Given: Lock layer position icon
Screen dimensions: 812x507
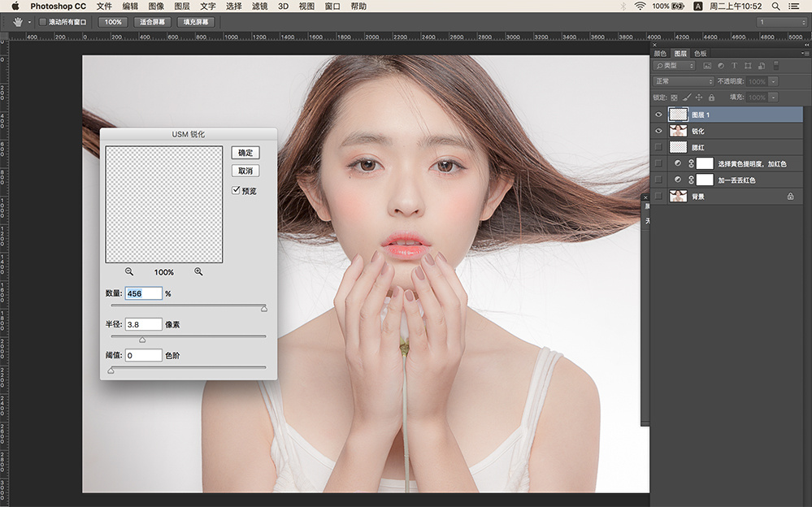Looking at the screenshot, I should [x=698, y=97].
